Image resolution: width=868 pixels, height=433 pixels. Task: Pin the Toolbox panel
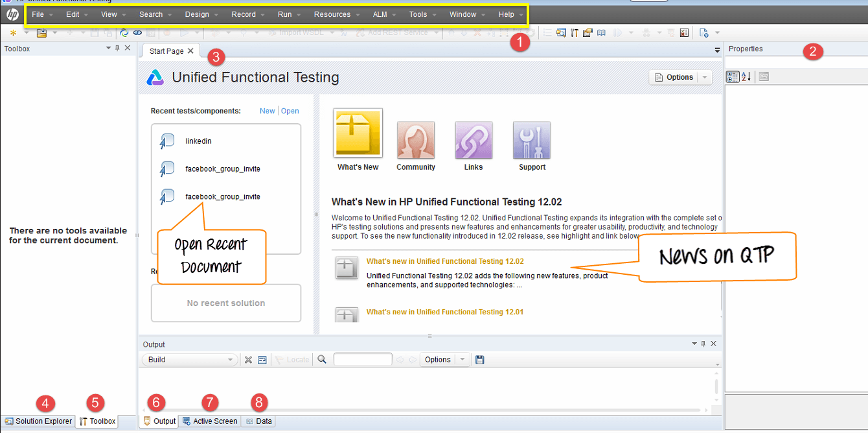pos(117,49)
